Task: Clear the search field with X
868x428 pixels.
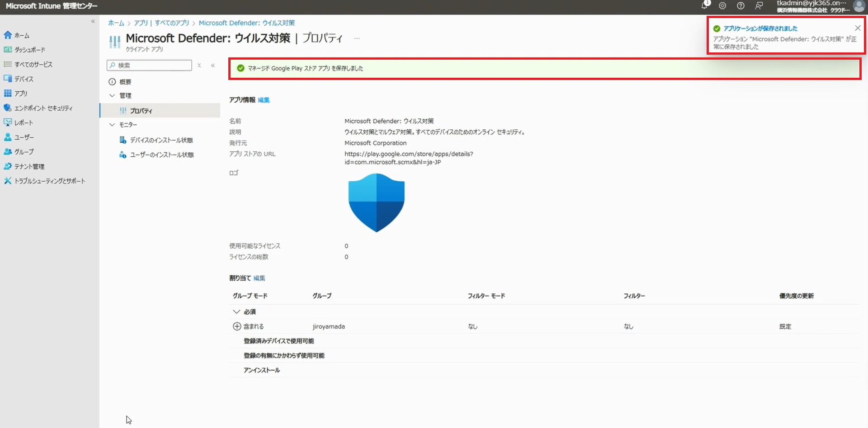Action: pos(199,65)
